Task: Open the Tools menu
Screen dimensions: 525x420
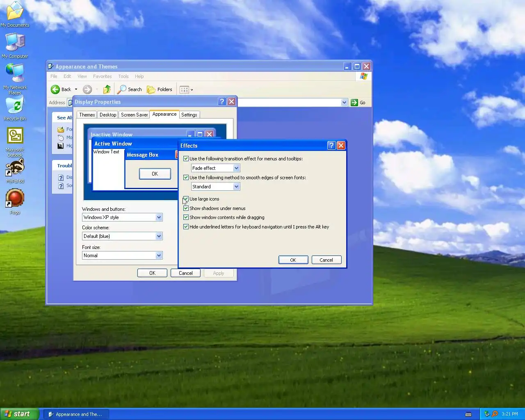Action: point(123,76)
